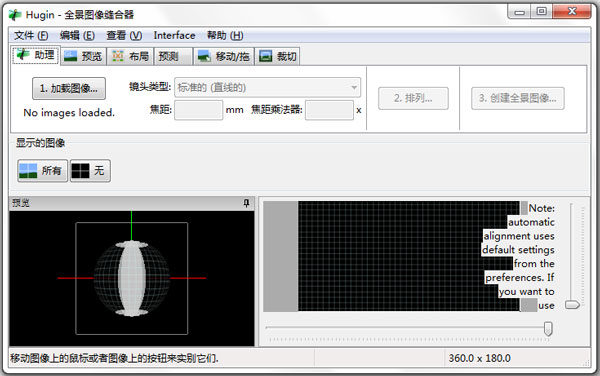Viewport: 600px width, 376px height.
Task: Switch to the 布局 layout tab
Action: [x=130, y=57]
